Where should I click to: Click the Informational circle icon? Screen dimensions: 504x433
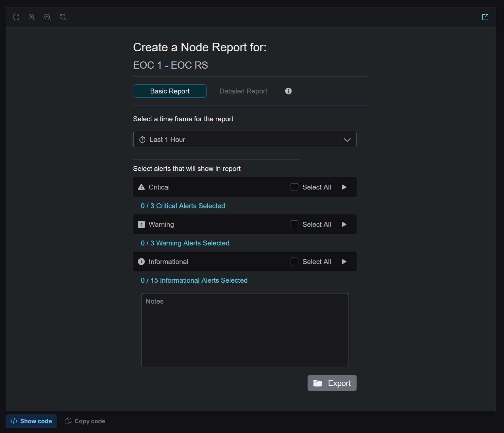(x=141, y=261)
